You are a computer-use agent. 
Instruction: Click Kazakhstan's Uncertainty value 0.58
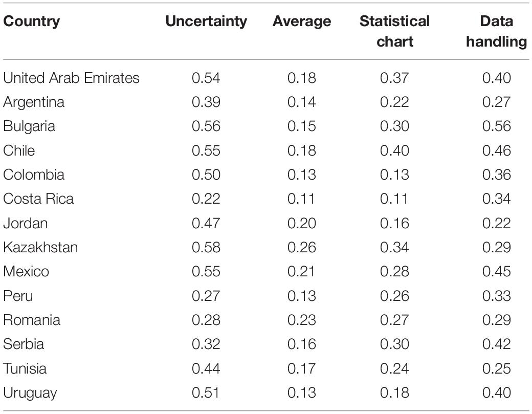point(206,247)
